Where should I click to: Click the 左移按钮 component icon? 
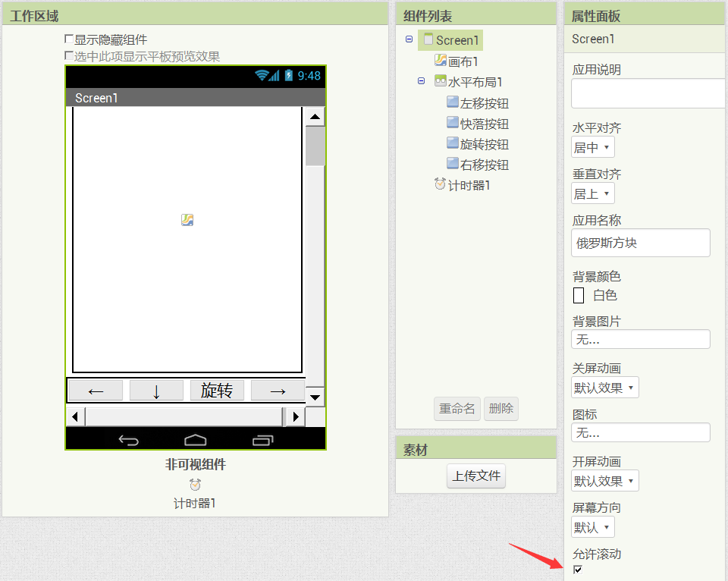point(453,102)
